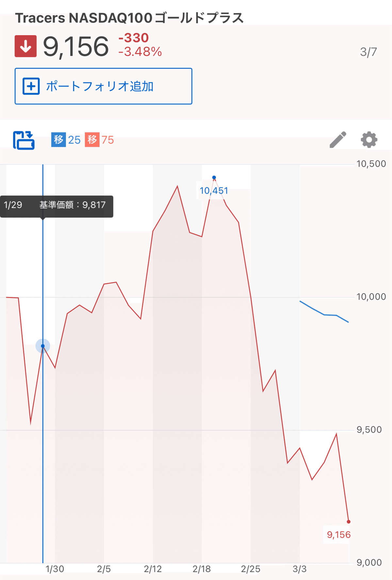Select the pencil drawing tool icon
This screenshot has width=392, height=580.
(338, 140)
